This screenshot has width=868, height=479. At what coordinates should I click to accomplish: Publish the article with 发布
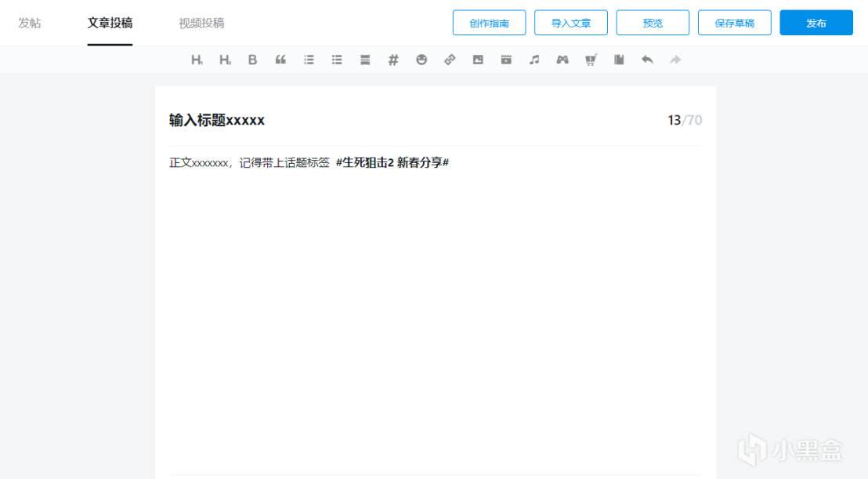click(x=816, y=23)
